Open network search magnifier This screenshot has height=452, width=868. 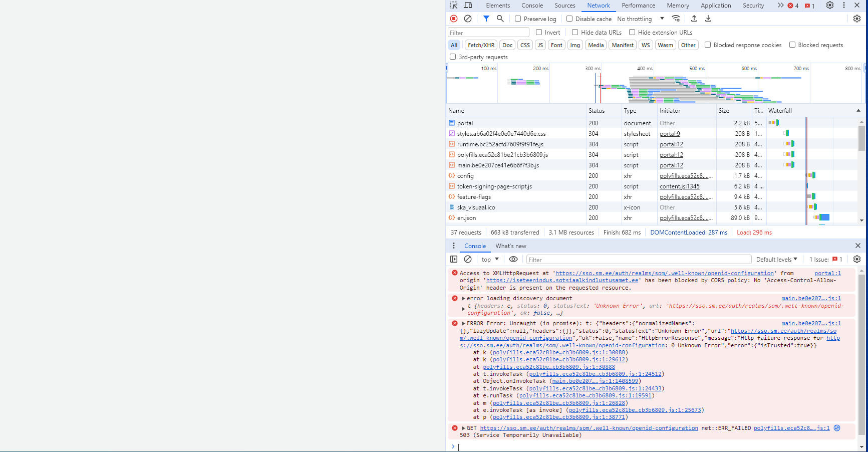click(500, 19)
